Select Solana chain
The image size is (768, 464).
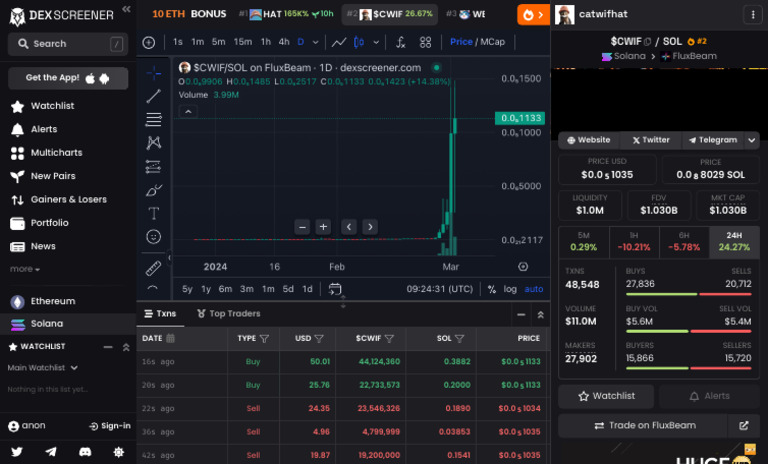[x=68, y=324]
